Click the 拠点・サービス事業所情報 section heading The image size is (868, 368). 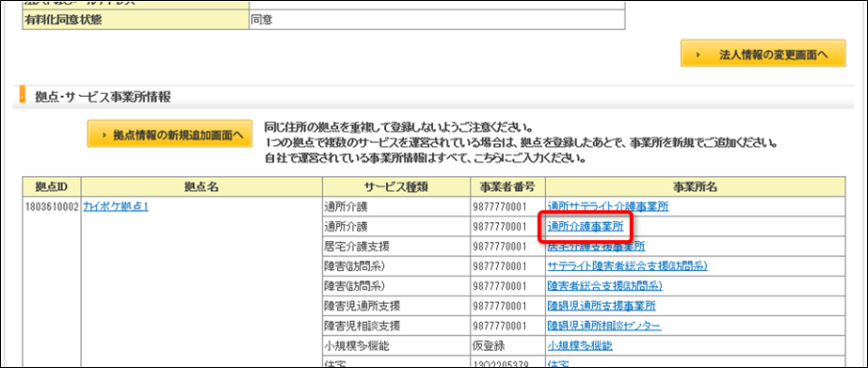coord(103,98)
